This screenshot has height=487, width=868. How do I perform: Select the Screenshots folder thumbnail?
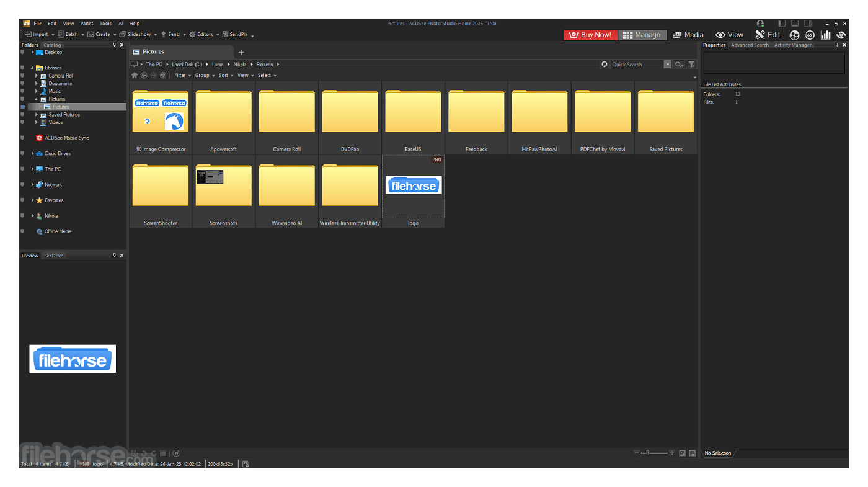(224, 192)
